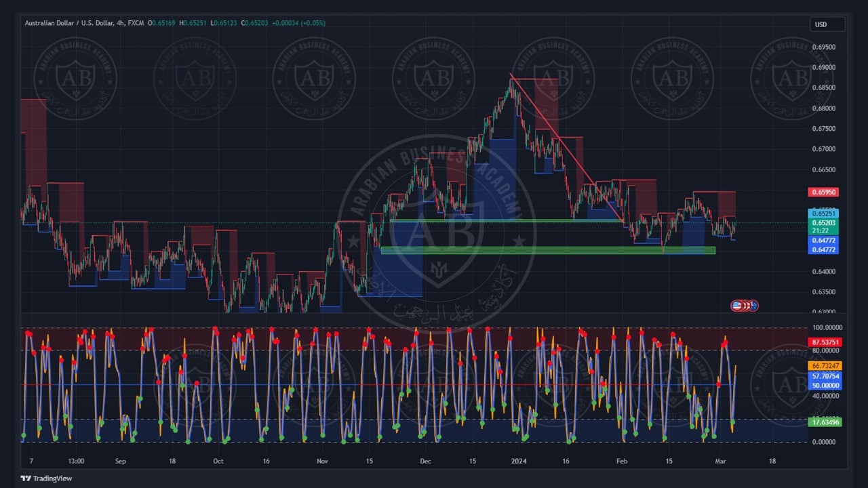868x488 pixels.
Task: Click the blue 57.70754 indicator label
Action: pyautogui.click(x=826, y=376)
